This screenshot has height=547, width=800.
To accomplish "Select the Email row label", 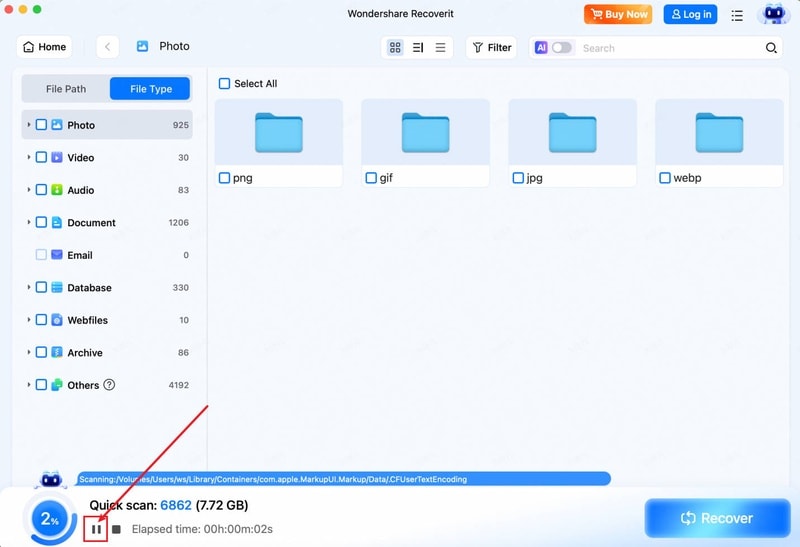I will click(x=80, y=255).
